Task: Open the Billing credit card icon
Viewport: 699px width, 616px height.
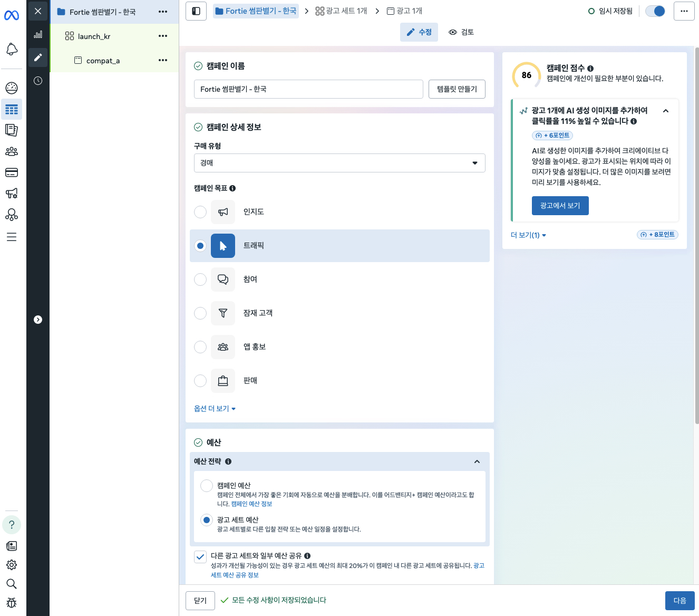Action: click(x=12, y=172)
